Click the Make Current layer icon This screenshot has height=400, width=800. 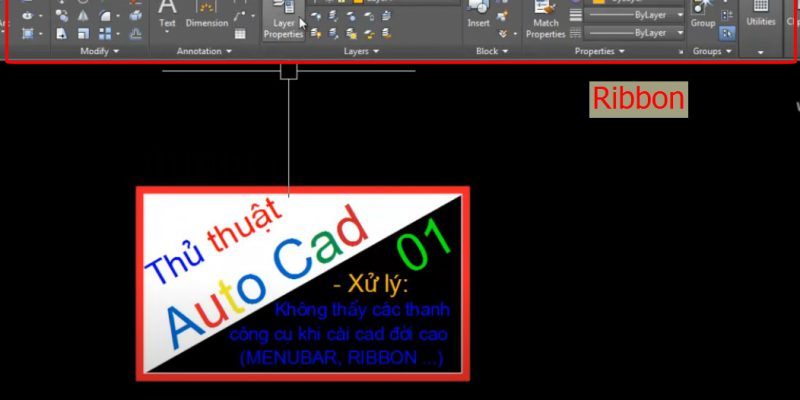(386, 16)
